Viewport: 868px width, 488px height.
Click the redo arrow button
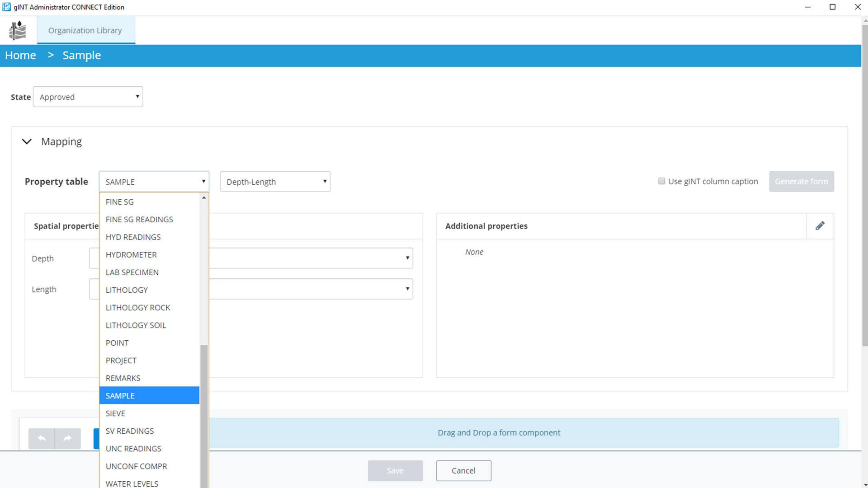(x=68, y=438)
